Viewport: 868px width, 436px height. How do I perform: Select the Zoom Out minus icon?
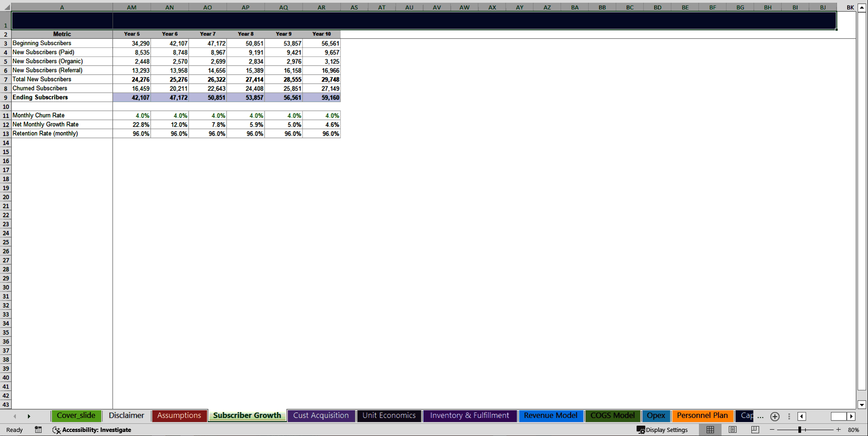tap(773, 430)
